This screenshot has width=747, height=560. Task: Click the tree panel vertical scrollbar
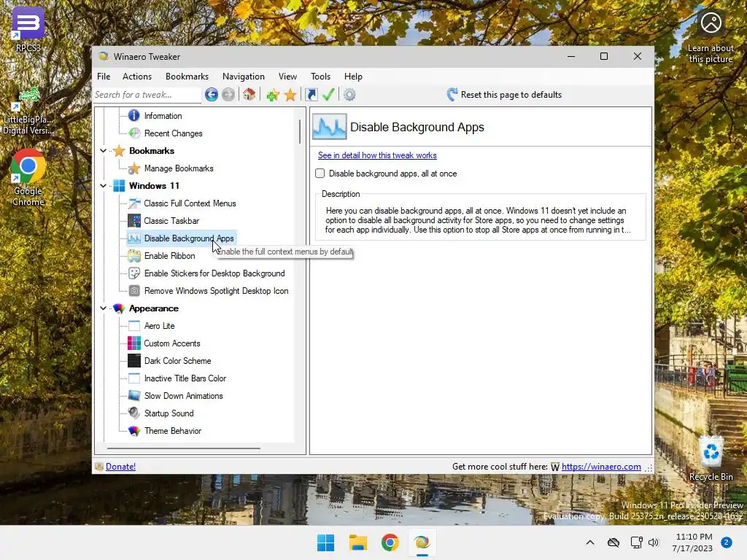point(300,132)
